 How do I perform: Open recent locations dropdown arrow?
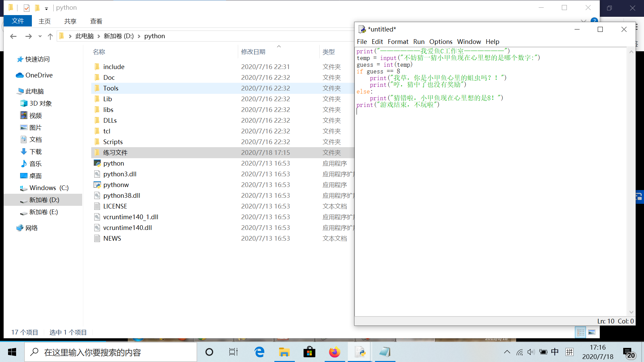(40, 36)
